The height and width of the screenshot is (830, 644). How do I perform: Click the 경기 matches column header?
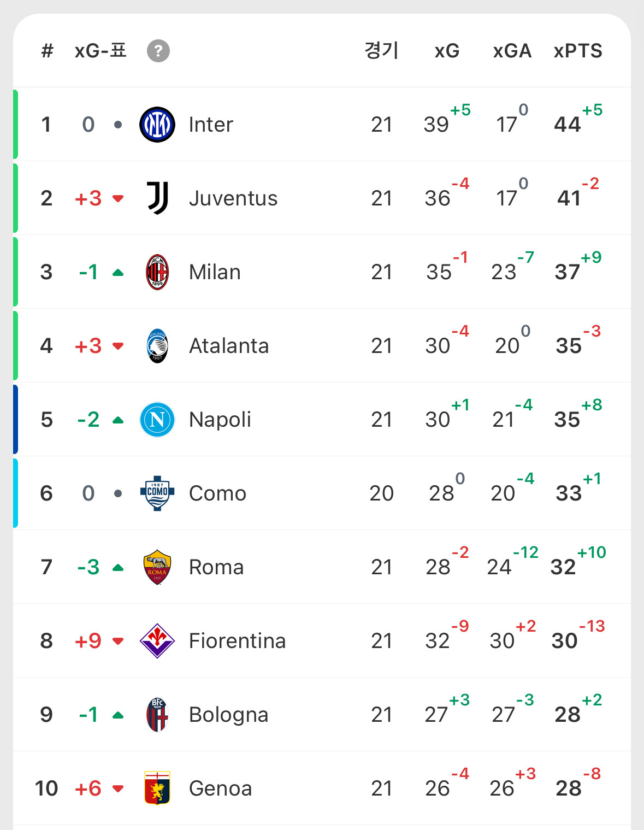381,51
